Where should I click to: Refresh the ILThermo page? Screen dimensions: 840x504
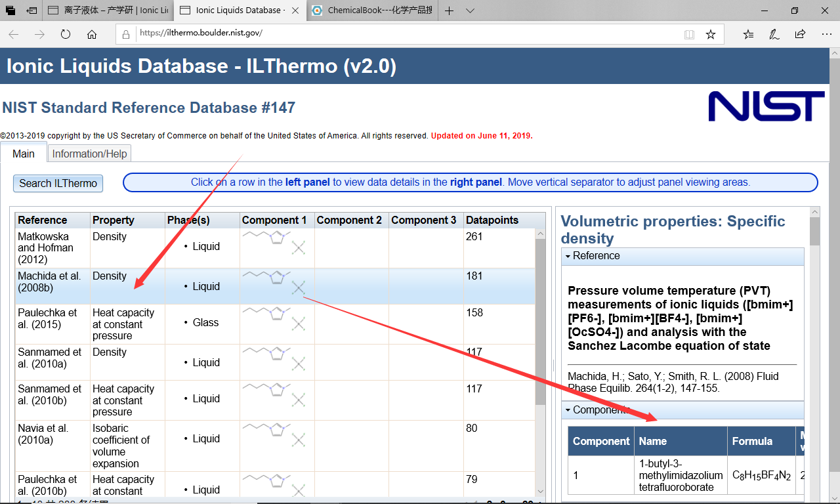click(x=66, y=34)
